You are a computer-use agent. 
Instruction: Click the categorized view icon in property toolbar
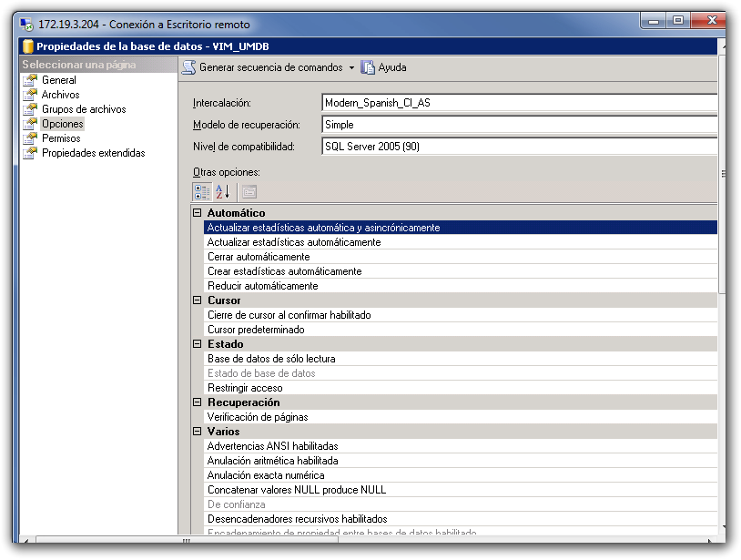click(x=202, y=191)
